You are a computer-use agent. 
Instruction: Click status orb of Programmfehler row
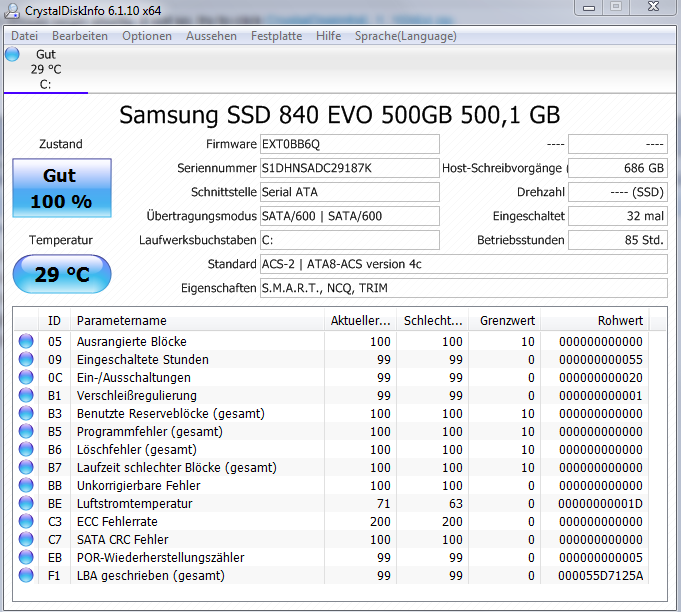point(26,431)
